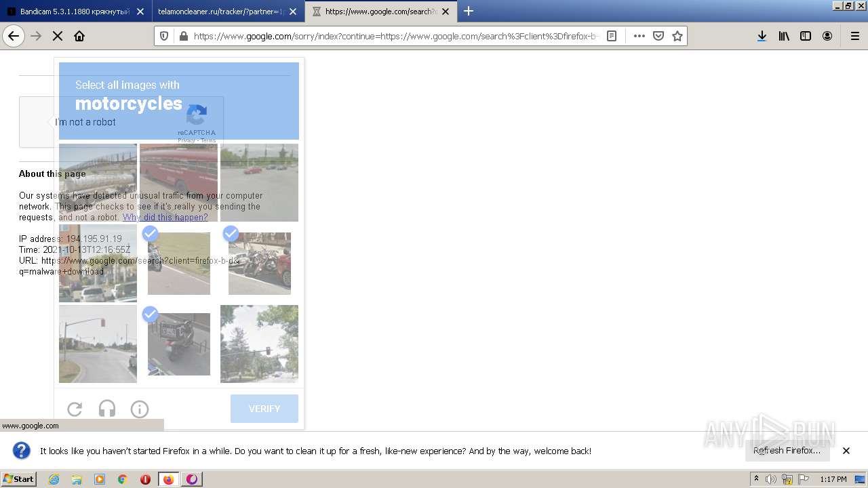Submit the captcha with VERIFY button

click(x=264, y=409)
